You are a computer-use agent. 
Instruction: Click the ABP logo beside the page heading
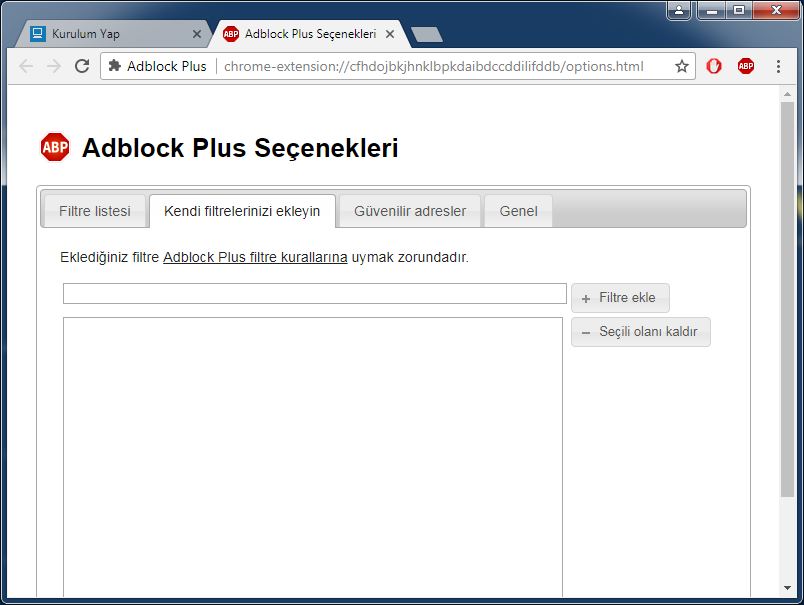point(55,147)
